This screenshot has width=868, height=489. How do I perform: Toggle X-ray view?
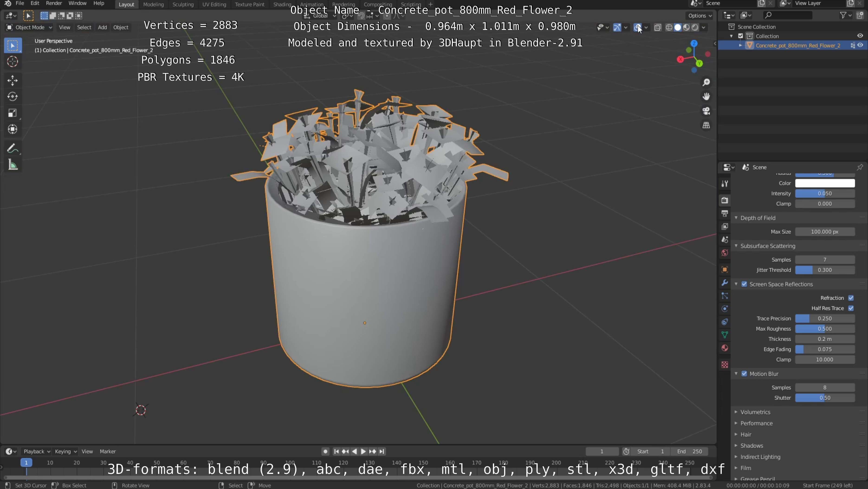[657, 28]
